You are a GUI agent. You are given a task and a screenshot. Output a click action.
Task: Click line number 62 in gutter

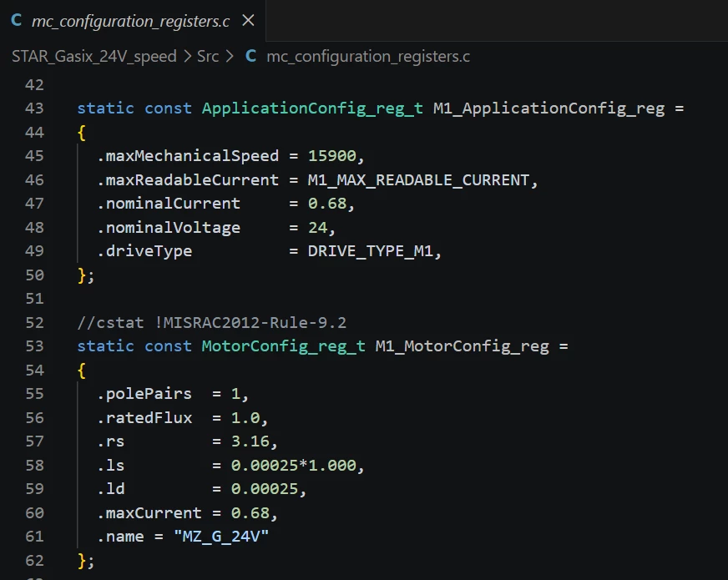(34, 561)
